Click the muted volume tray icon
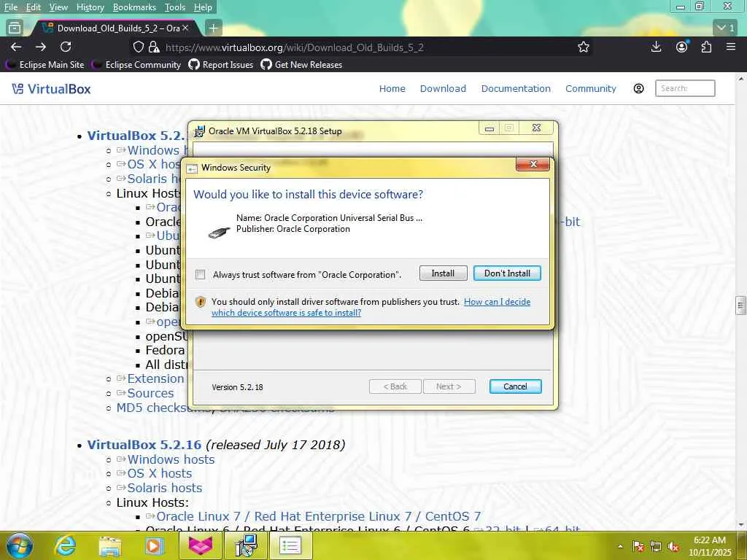Screen dimensions: 747x560 click(x=673, y=547)
